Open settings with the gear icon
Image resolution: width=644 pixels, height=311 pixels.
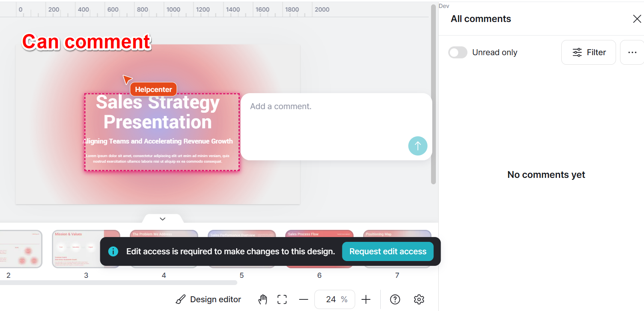419,299
